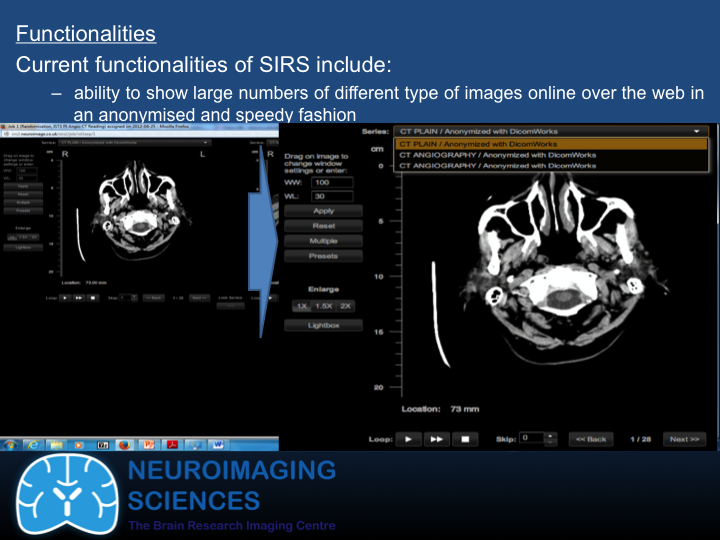Select the 1X enlarge option

pyautogui.click(x=301, y=305)
